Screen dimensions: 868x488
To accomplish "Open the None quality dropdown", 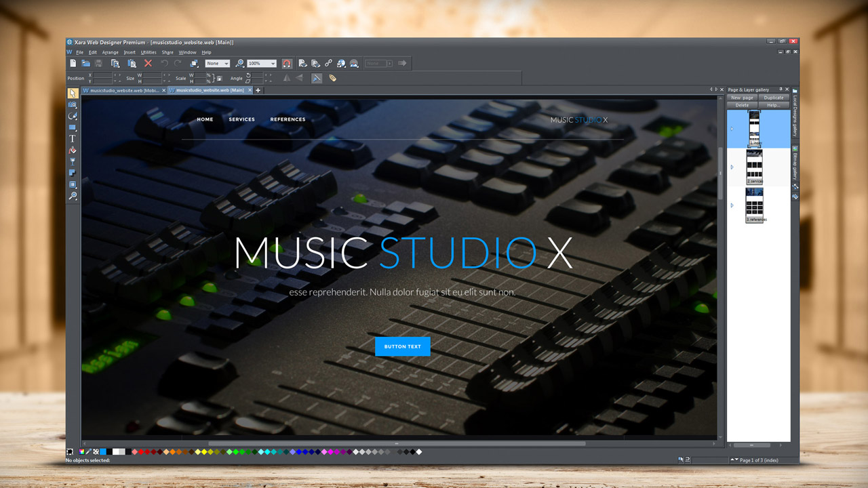I will [x=226, y=63].
